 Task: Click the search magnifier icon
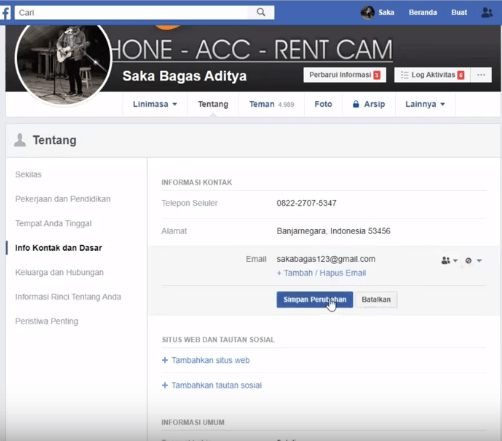[261, 12]
